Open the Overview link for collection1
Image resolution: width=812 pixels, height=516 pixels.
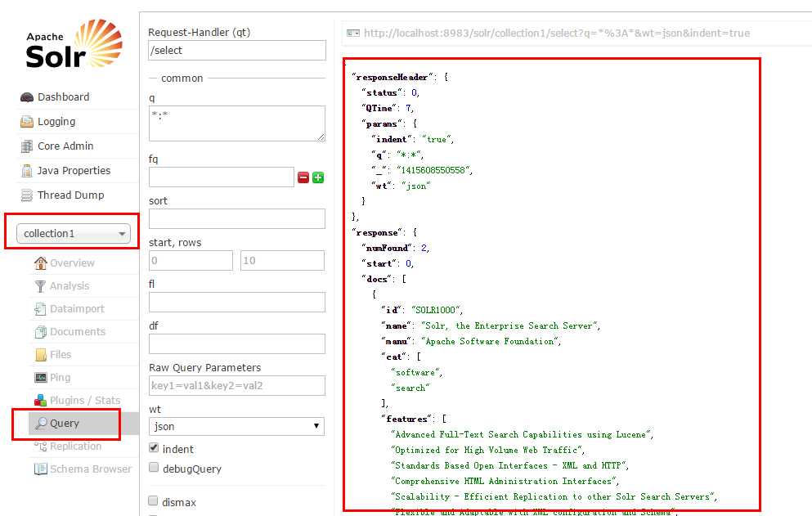72,263
